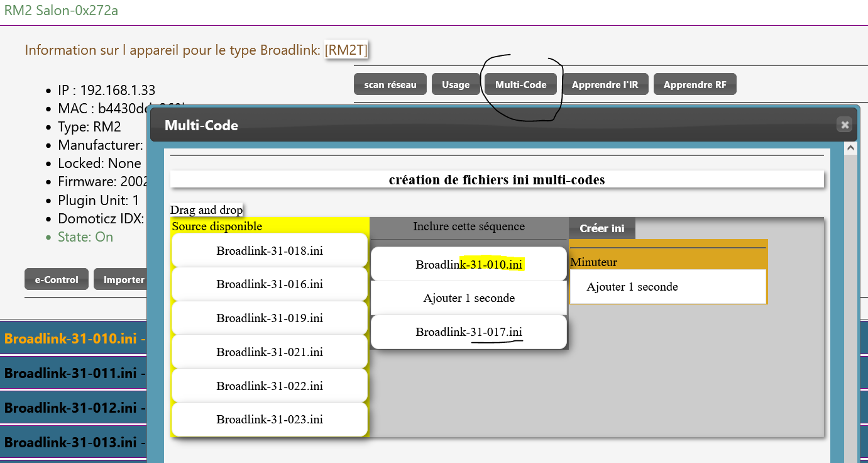Click the State: On entry
Screen dimensions: 868x463
(85, 237)
